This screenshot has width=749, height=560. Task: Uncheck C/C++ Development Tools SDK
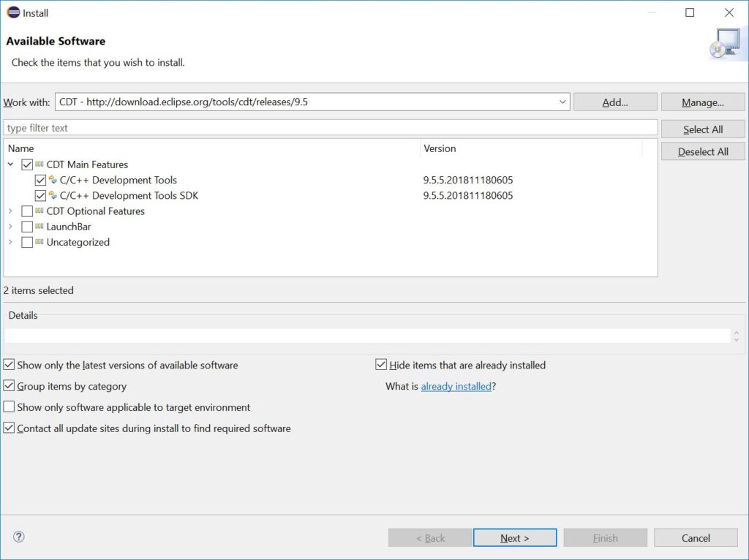(x=42, y=195)
